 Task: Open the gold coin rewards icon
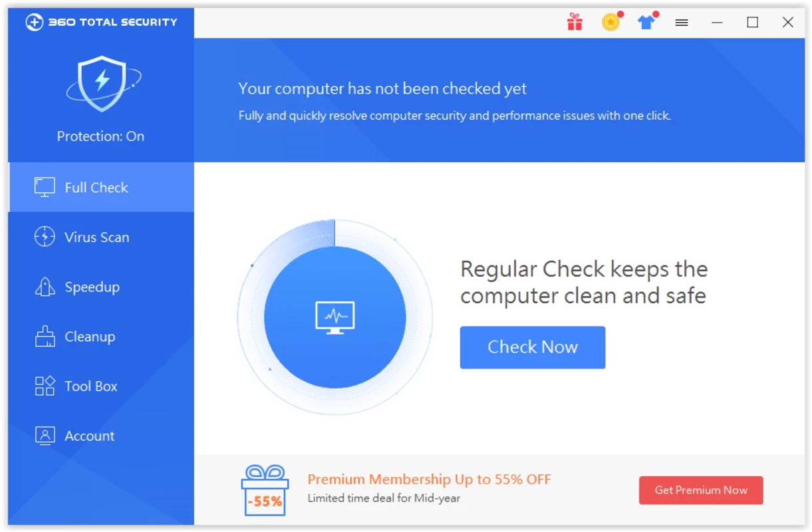610,23
